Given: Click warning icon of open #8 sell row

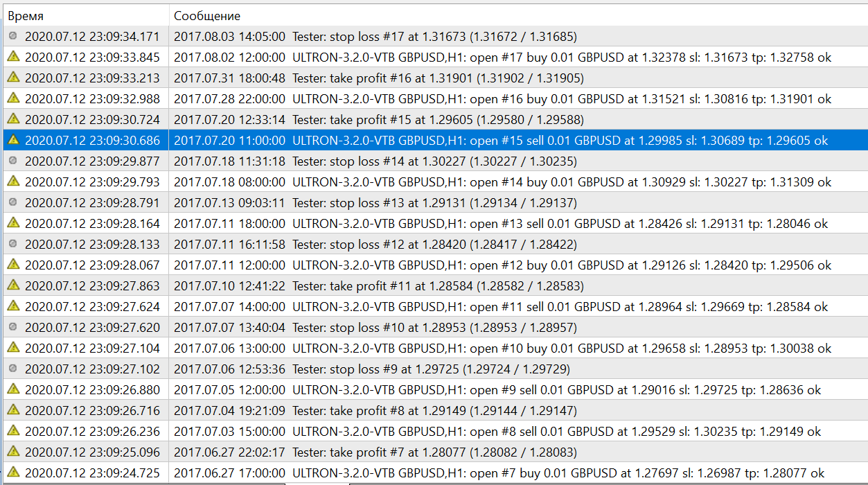Looking at the screenshot, I should (12, 431).
